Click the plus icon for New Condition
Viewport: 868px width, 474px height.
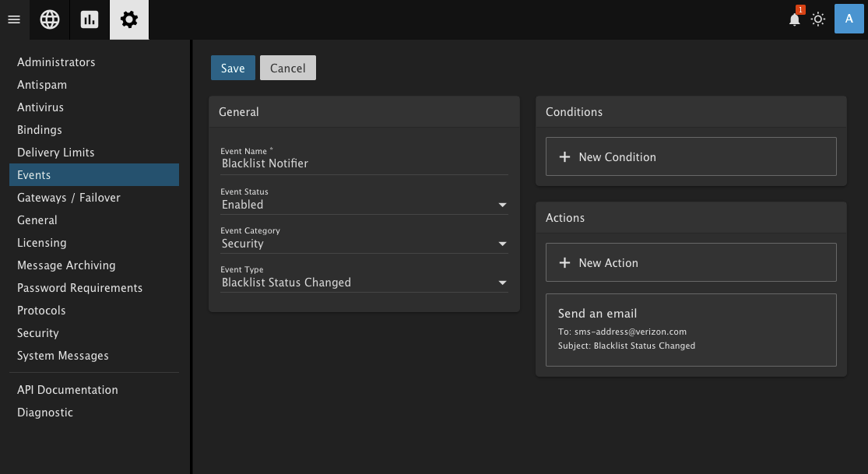[565, 157]
